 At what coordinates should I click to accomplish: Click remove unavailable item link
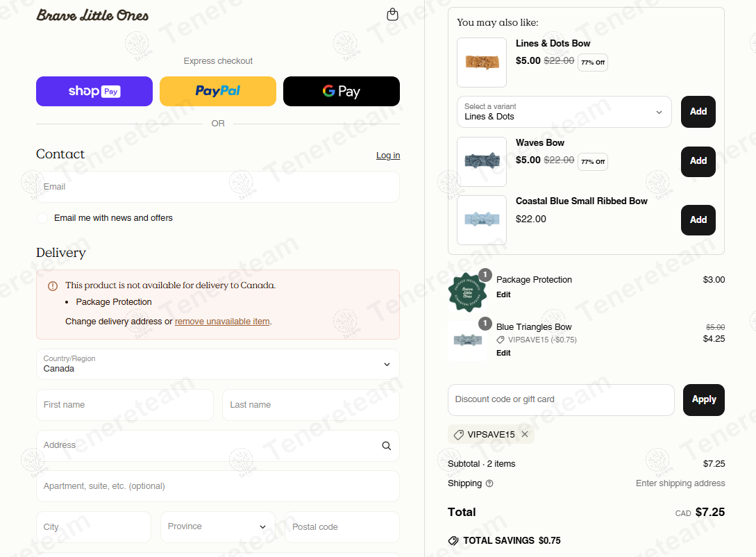[x=222, y=321]
